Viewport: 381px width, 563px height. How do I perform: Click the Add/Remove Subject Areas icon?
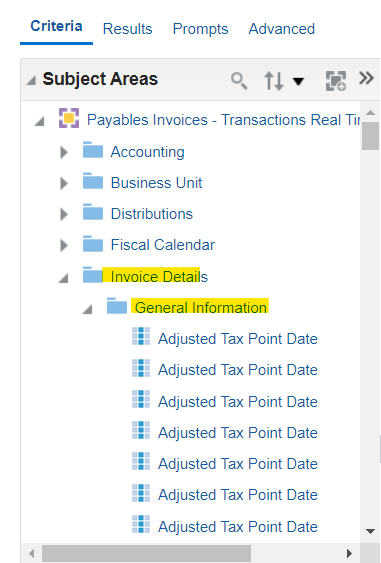[x=336, y=80]
